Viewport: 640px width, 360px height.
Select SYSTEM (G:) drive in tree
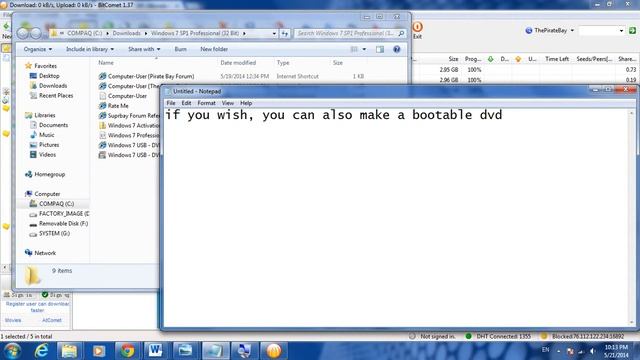[50, 233]
